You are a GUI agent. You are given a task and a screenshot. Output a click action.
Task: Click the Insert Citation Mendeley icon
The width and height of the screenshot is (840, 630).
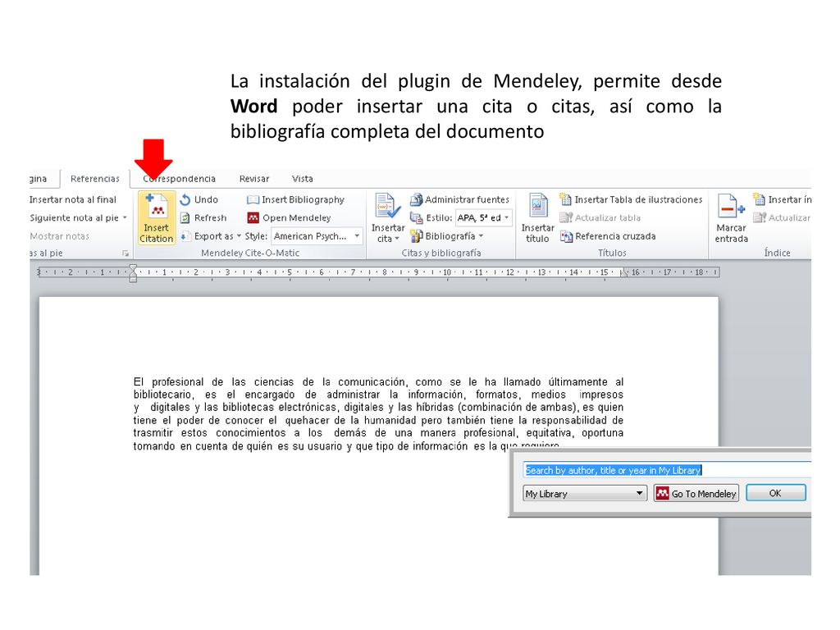point(156,217)
